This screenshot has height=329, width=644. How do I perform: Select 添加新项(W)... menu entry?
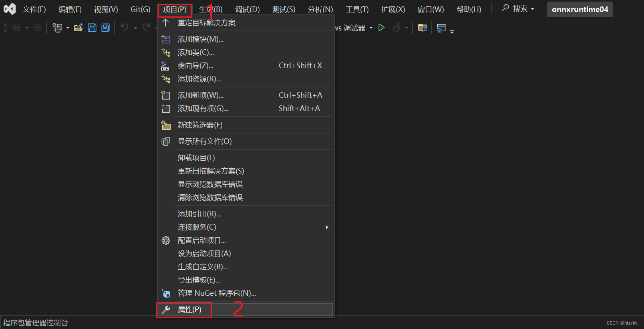[x=246, y=95]
